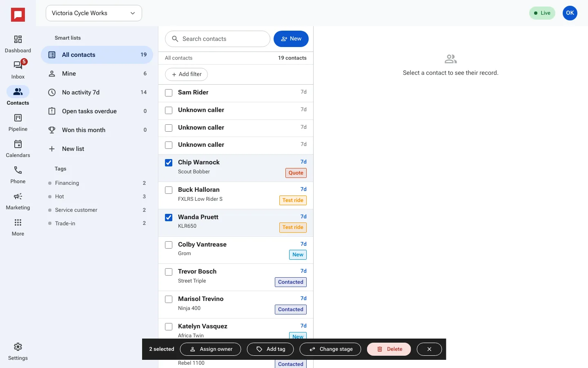Click the plus icon for New list
The image size is (588, 368).
point(52,149)
